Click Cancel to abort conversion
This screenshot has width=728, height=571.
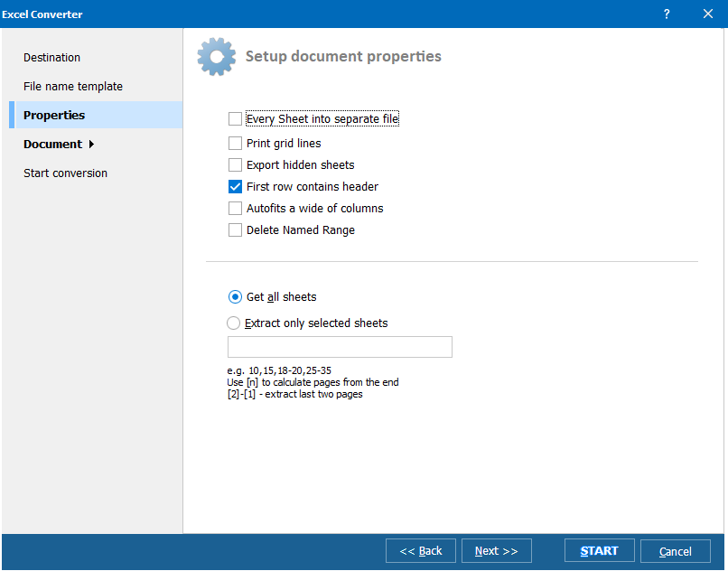point(676,550)
